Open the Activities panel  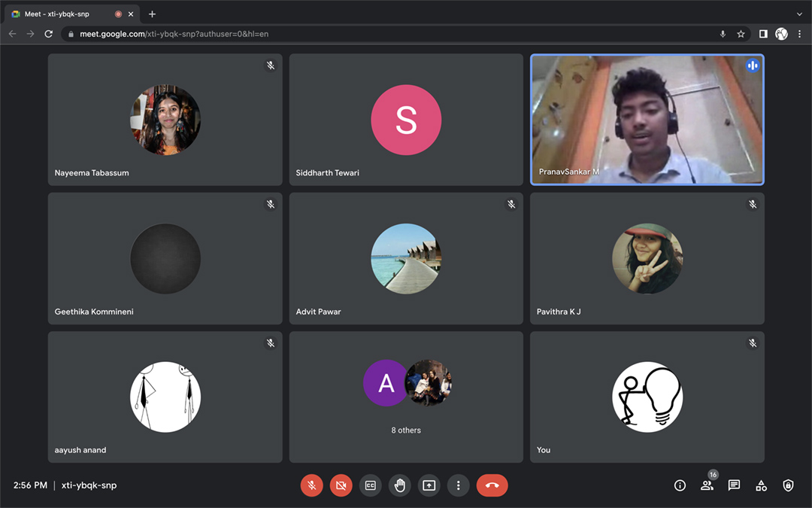(x=761, y=485)
